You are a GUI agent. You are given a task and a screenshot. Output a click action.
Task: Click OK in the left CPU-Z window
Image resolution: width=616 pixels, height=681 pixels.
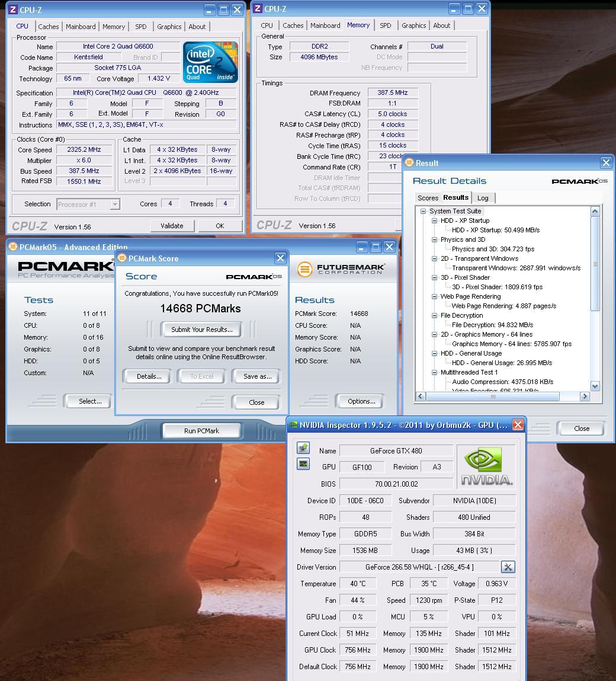click(x=220, y=226)
